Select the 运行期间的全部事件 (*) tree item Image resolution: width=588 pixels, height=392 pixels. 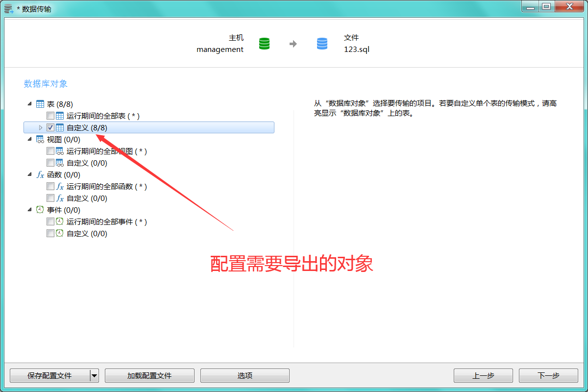coord(107,222)
